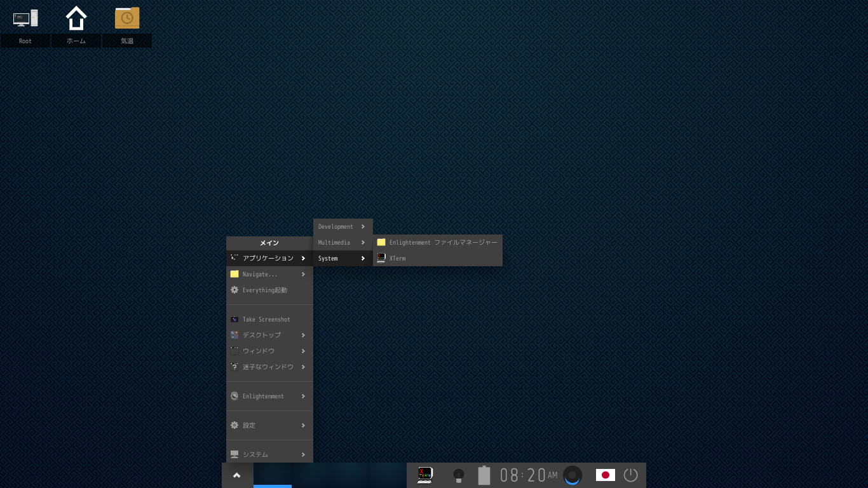
Task: Click the backlight lightbulb icon on shelf
Action: tap(458, 475)
